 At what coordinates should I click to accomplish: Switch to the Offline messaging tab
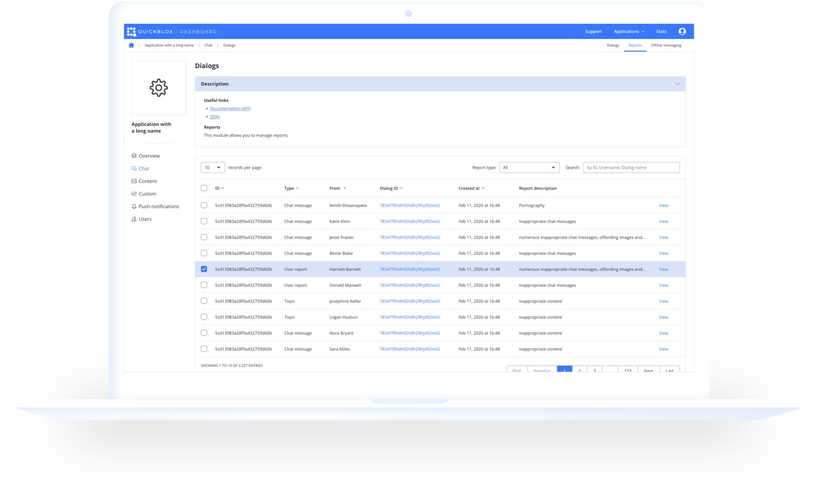pyautogui.click(x=665, y=45)
